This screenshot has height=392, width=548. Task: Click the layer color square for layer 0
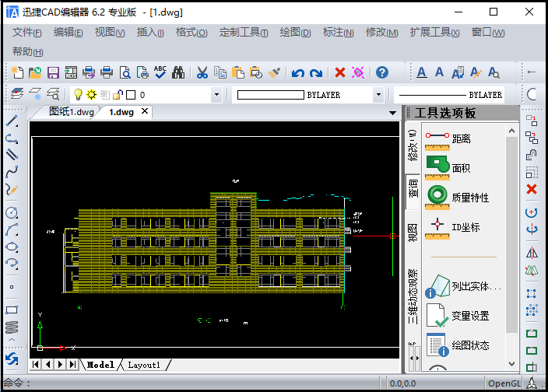pyautogui.click(x=131, y=95)
